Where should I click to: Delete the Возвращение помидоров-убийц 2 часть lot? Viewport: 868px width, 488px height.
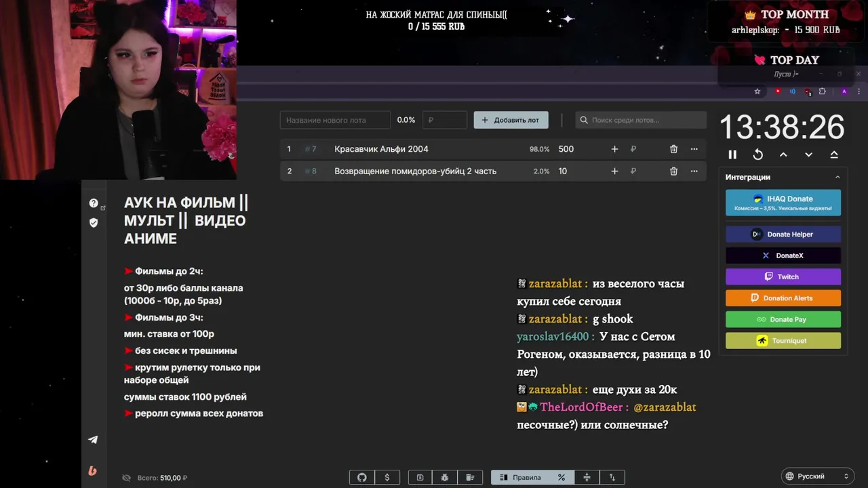click(x=673, y=171)
